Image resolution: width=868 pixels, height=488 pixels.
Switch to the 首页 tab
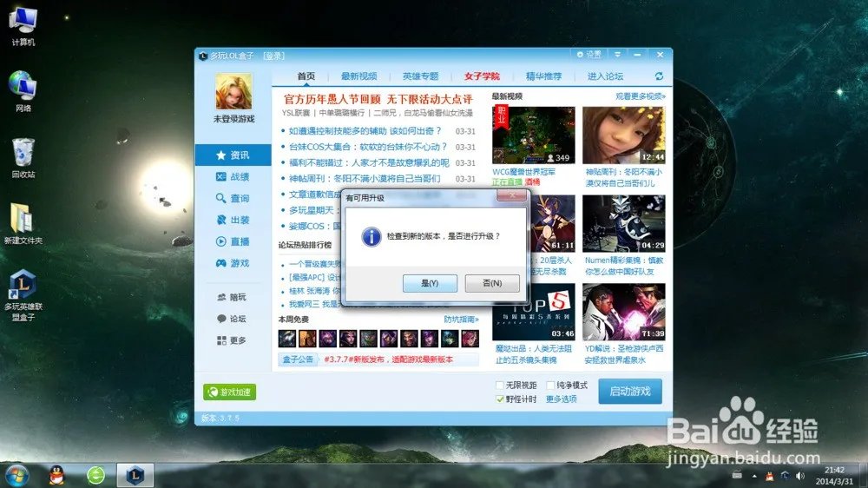point(306,76)
